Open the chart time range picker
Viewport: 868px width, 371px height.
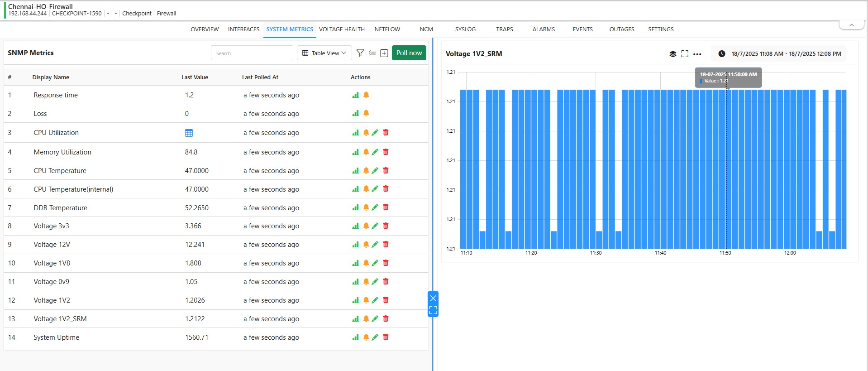779,54
